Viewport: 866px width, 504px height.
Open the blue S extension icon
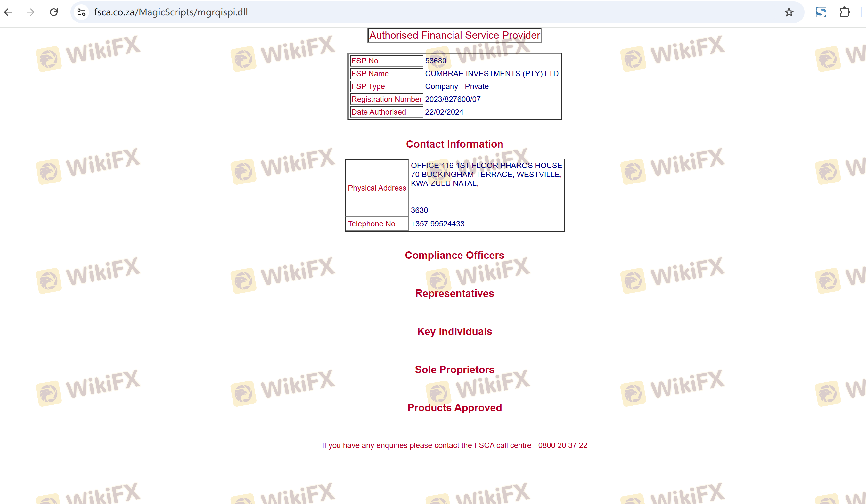pyautogui.click(x=821, y=12)
